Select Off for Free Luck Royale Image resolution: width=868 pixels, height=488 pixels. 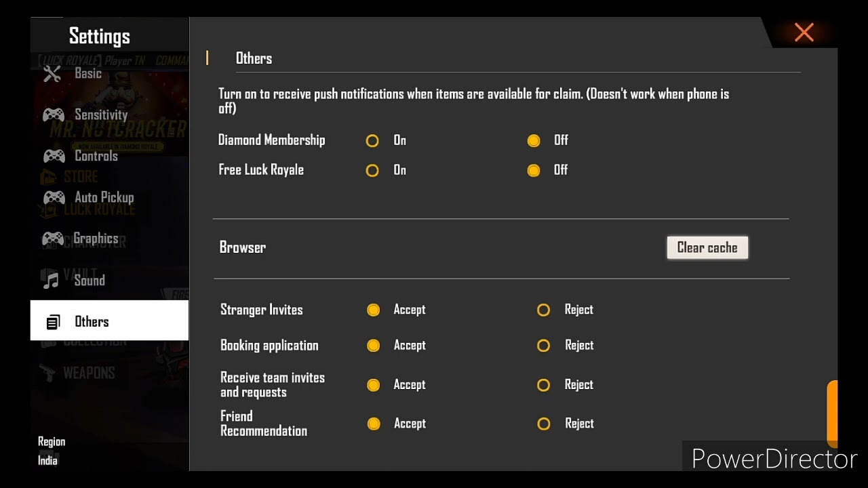click(534, 170)
